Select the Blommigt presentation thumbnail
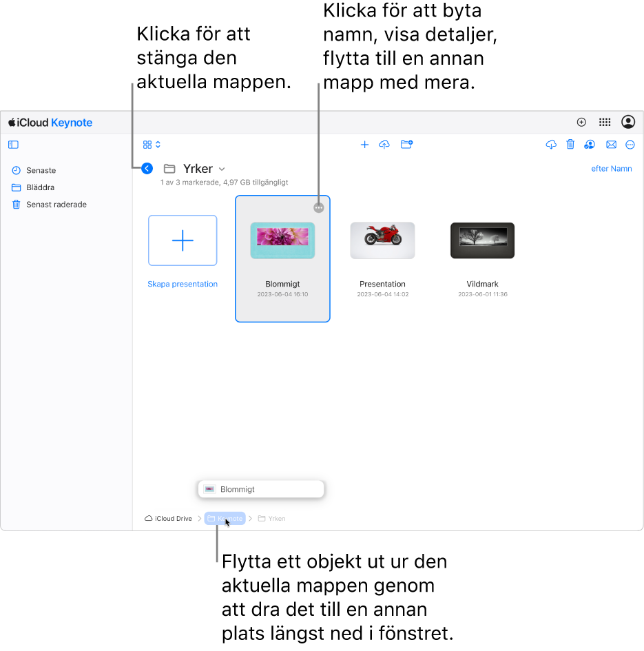 tap(282, 240)
